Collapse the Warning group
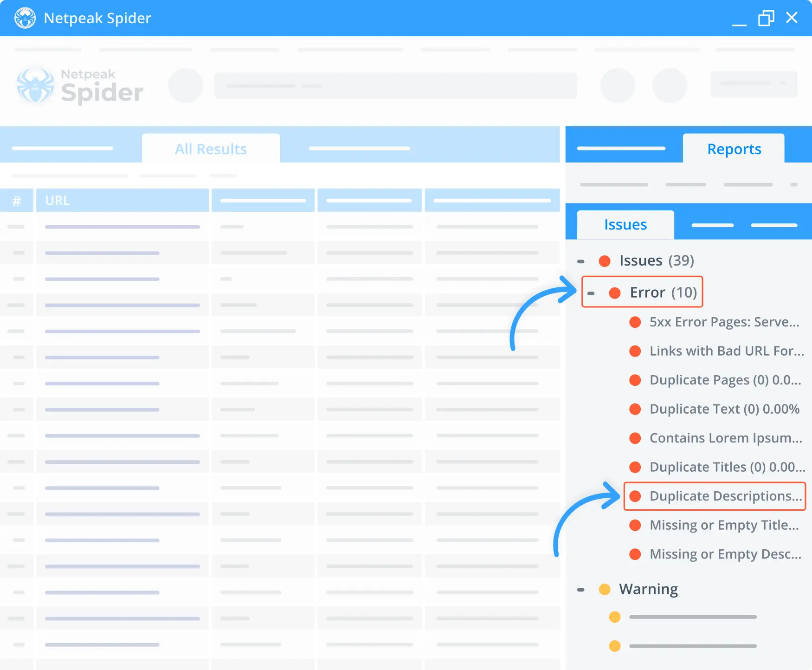The image size is (812, 670). click(580, 590)
